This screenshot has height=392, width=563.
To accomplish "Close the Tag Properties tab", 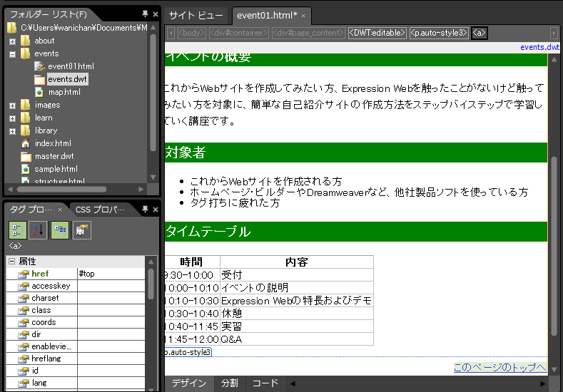I will (x=60, y=210).
